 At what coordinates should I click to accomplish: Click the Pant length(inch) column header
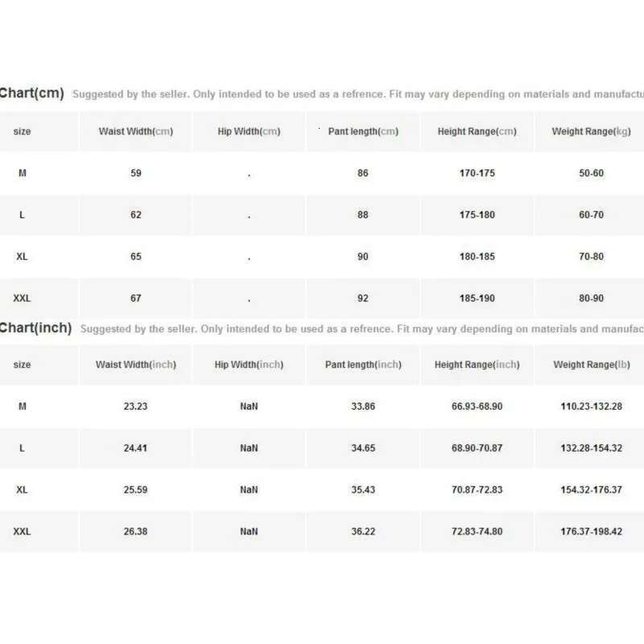pyautogui.click(x=363, y=365)
